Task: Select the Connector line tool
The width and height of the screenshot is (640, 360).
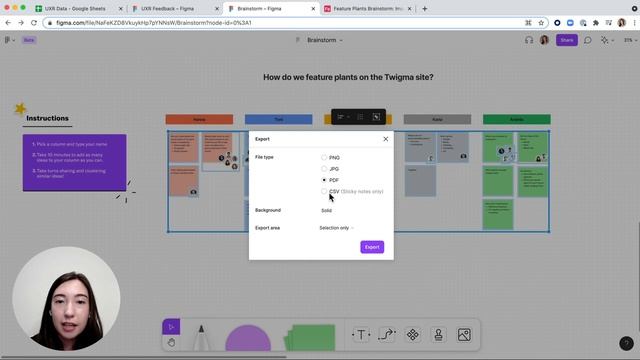Action: [387, 335]
